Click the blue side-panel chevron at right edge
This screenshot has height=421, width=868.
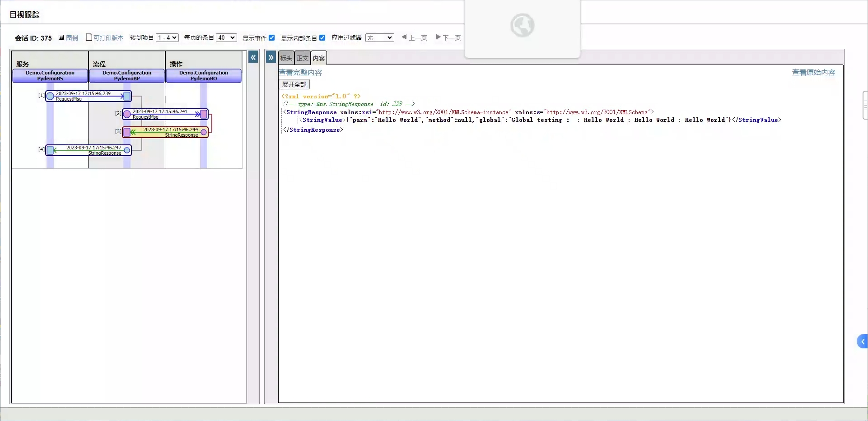pyautogui.click(x=862, y=342)
